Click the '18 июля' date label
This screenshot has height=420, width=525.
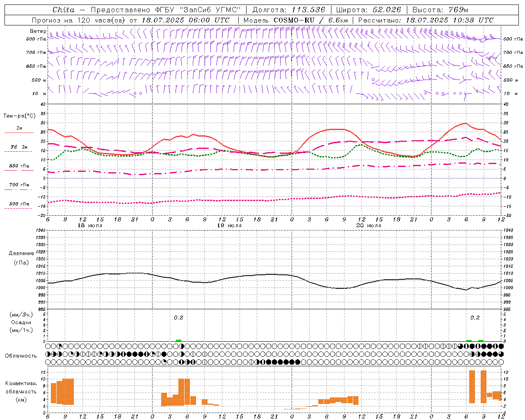90,226
